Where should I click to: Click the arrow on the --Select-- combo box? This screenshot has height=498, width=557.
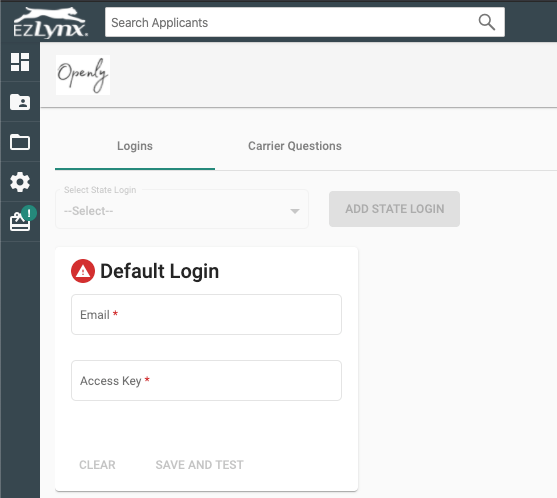295,211
